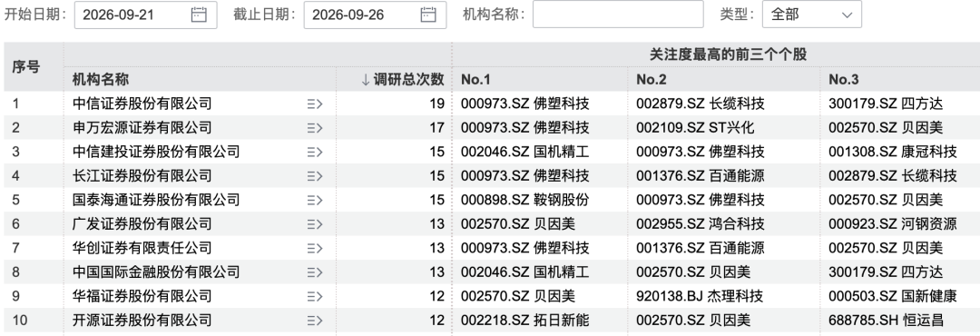The image size is (980, 336).
Task: Click the 序号 column header
Action: [x=25, y=67]
